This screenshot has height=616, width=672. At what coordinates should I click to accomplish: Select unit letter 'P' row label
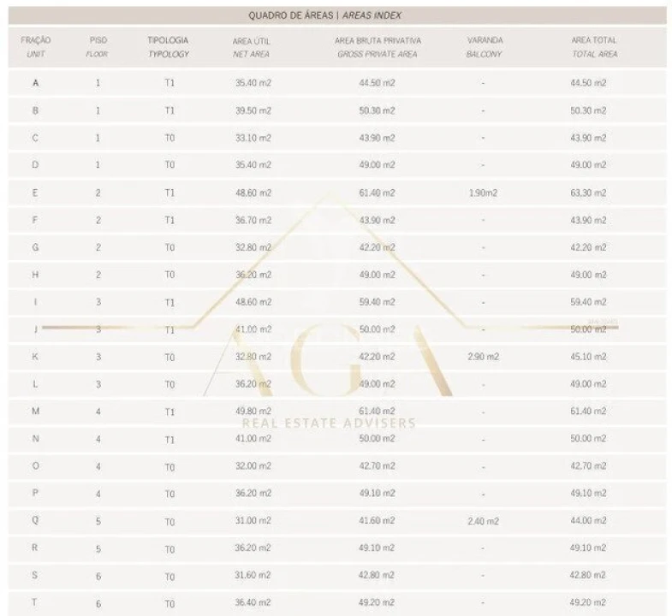[x=35, y=493]
